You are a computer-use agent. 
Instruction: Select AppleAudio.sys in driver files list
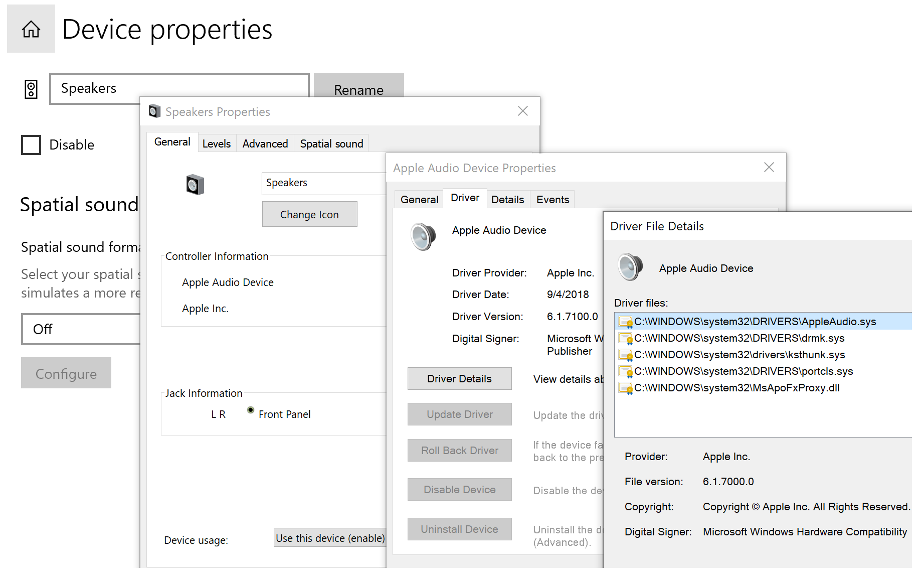763,322
